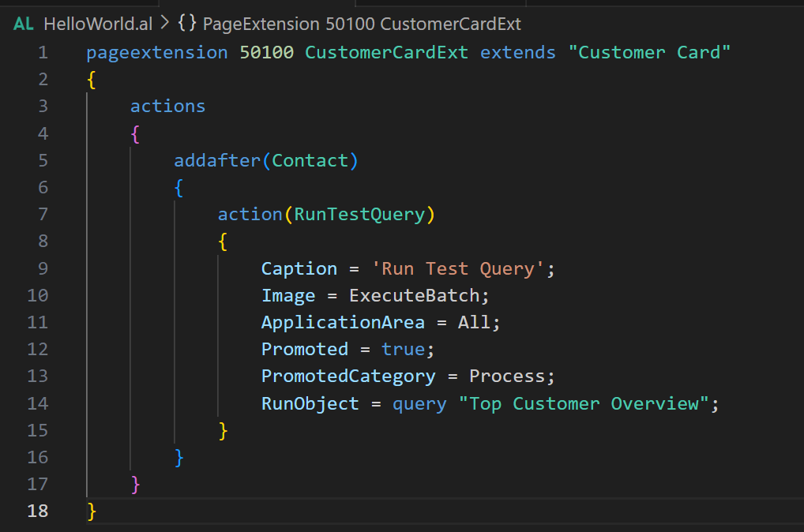Click the yellow opening brace on line 8

click(x=223, y=242)
